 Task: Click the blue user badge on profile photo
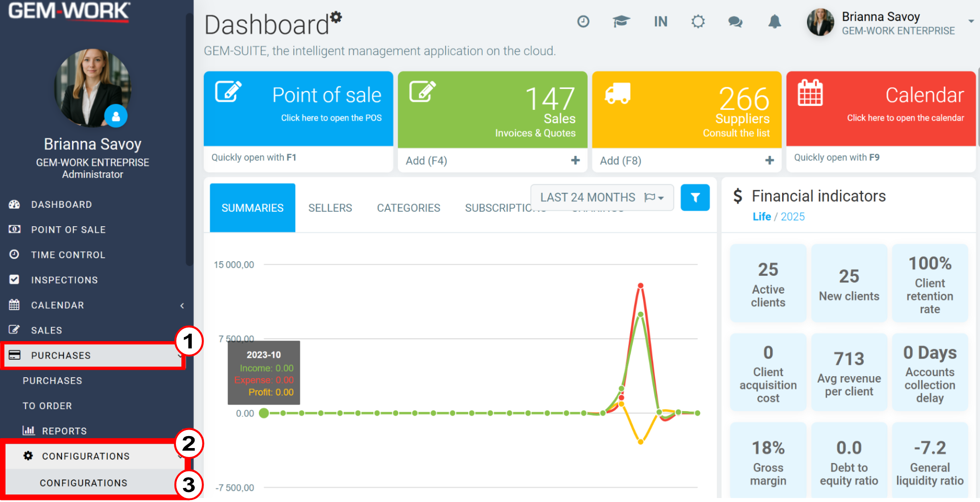116,116
